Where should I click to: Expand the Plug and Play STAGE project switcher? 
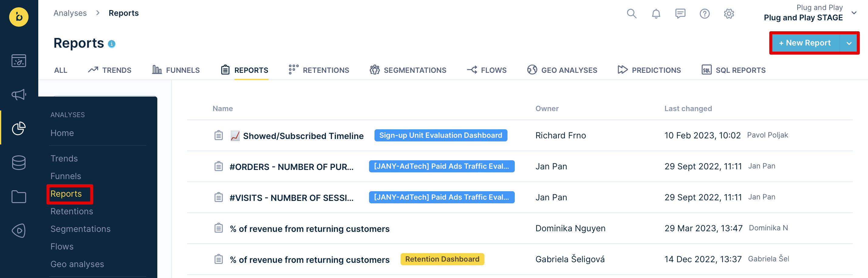tap(854, 13)
